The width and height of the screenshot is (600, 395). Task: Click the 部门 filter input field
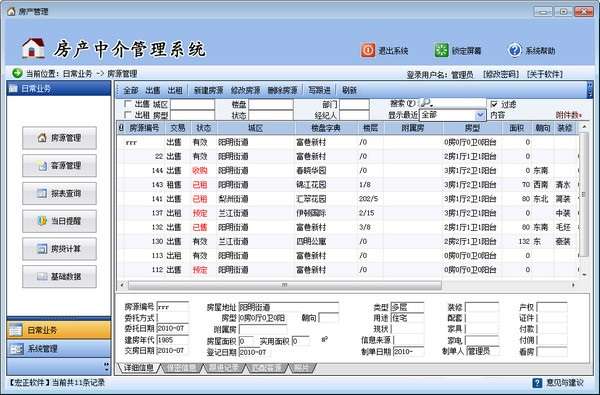click(x=354, y=104)
